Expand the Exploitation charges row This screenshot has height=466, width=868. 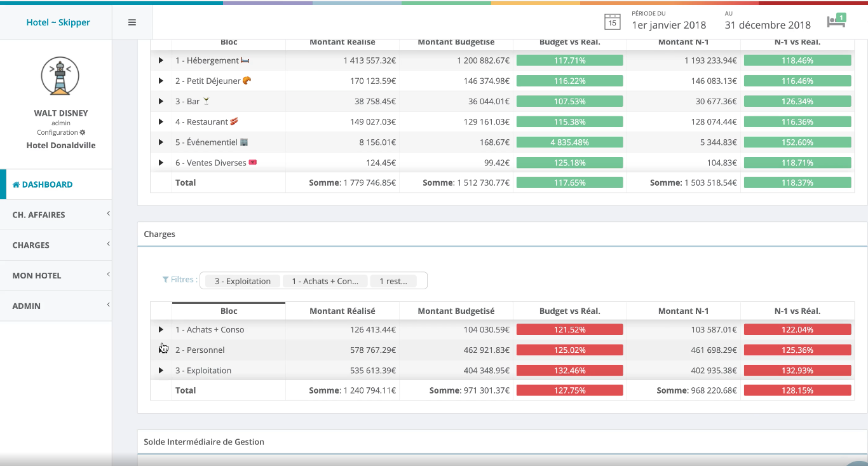(161, 370)
